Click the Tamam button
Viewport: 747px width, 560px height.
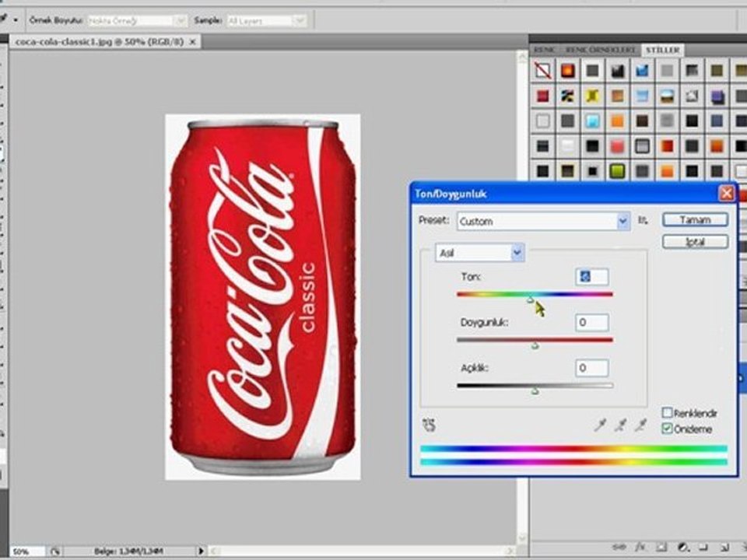click(x=695, y=220)
